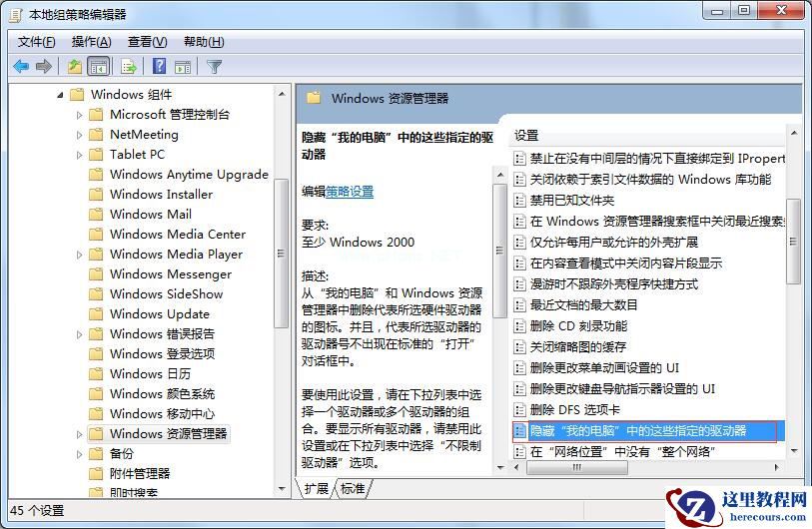Select policy 仅允许每用户或允许的外壳扩展
This screenshot has width=812, height=529.
tap(613, 243)
